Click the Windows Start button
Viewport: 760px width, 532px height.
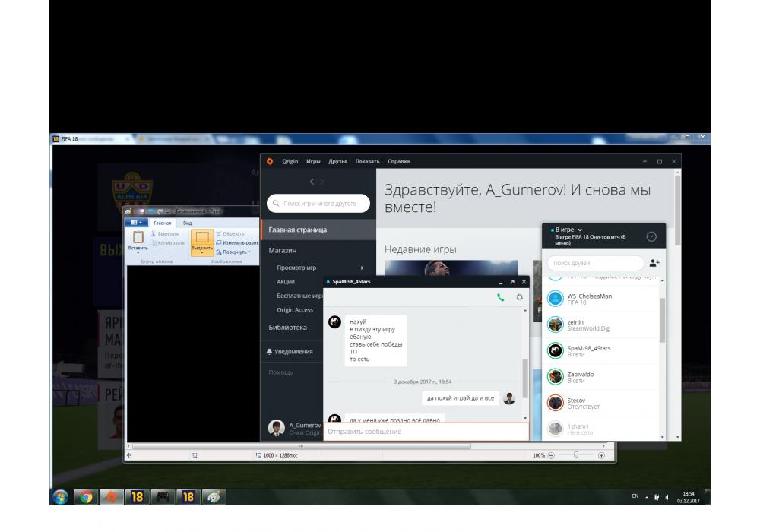[61, 497]
